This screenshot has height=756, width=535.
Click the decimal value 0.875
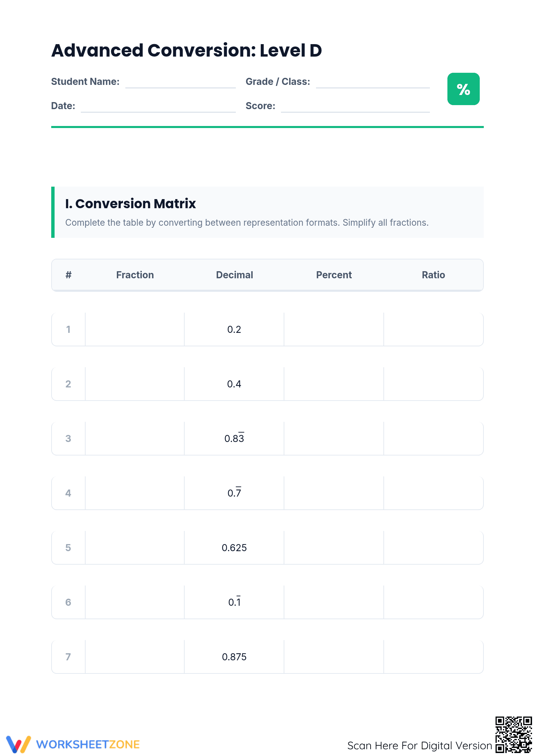(x=234, y=657)
